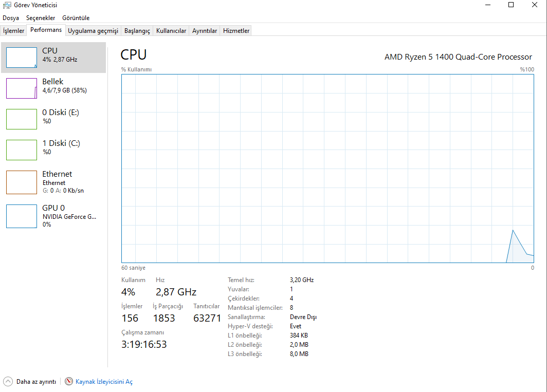This screenshot has height=392, width=547.
Task: Click the Task Manager app icon in title bar
Action: coord(7,5)
